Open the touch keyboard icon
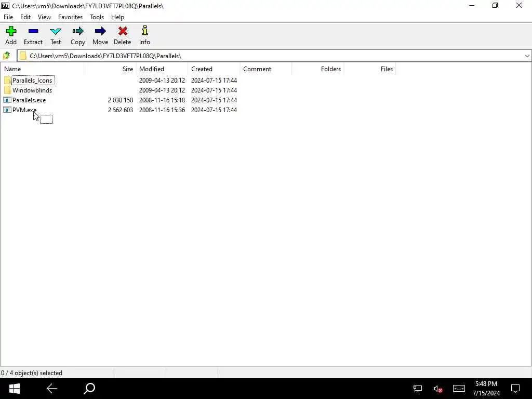Viewport: 532px width, 399px height. (459, 389)
